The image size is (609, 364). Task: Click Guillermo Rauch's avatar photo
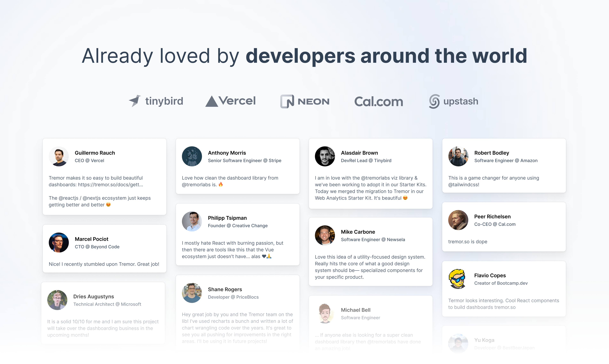pyautogui.click(x=59, y=156)
